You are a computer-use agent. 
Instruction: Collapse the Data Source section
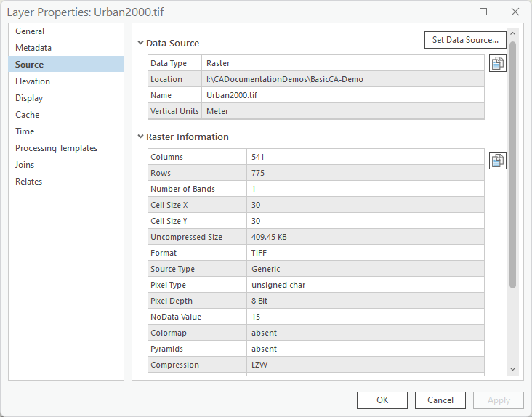140,43
